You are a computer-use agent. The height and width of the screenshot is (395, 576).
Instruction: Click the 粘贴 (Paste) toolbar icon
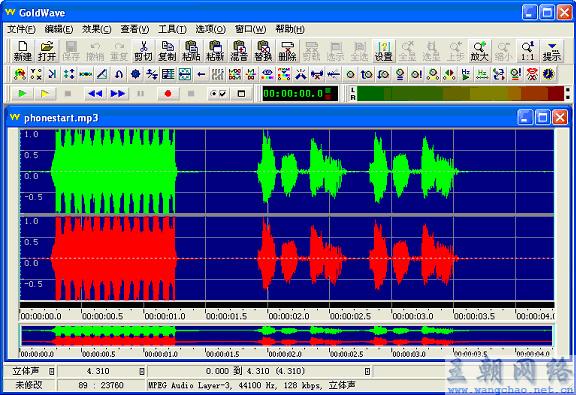click(x=191, y=51)
